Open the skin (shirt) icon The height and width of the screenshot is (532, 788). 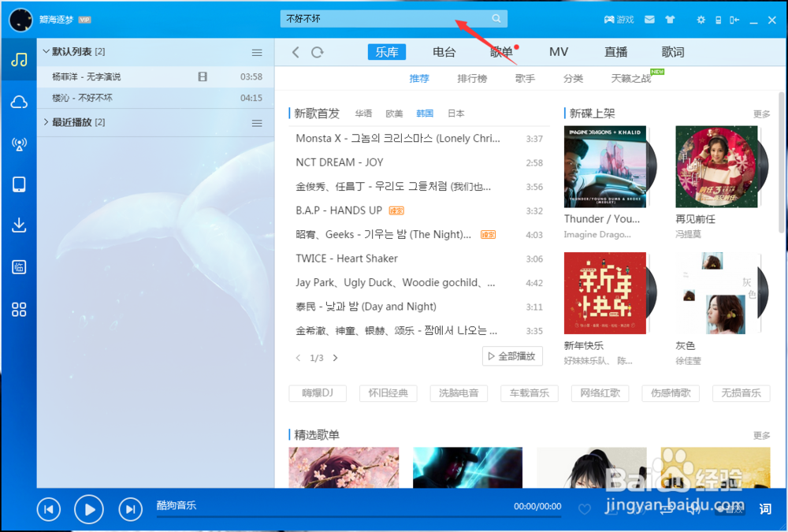(x=670, y=20)
